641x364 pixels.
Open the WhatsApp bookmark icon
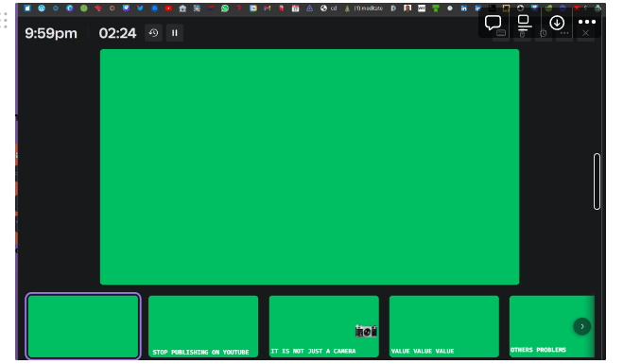(x=225, y=9)
